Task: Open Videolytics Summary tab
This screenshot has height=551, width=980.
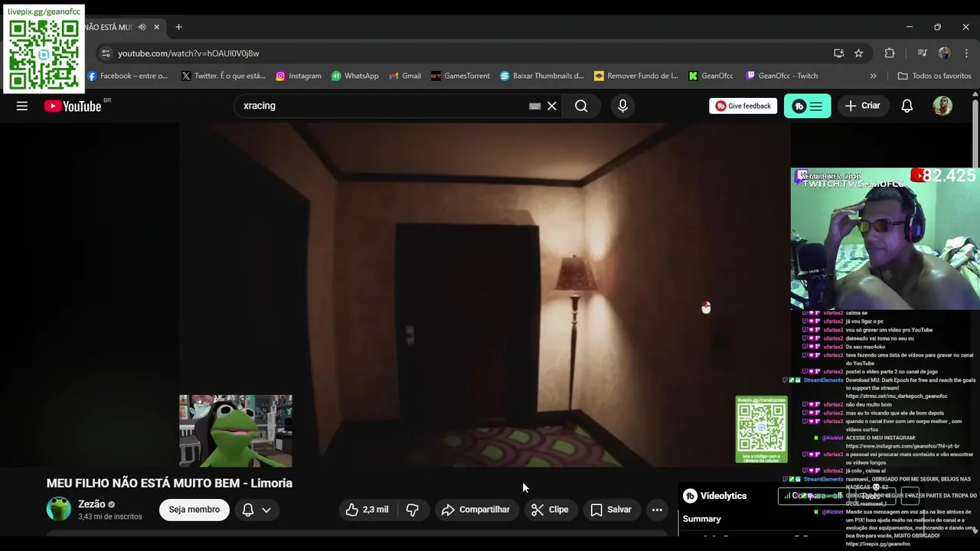Action: (x=702, y=519)
